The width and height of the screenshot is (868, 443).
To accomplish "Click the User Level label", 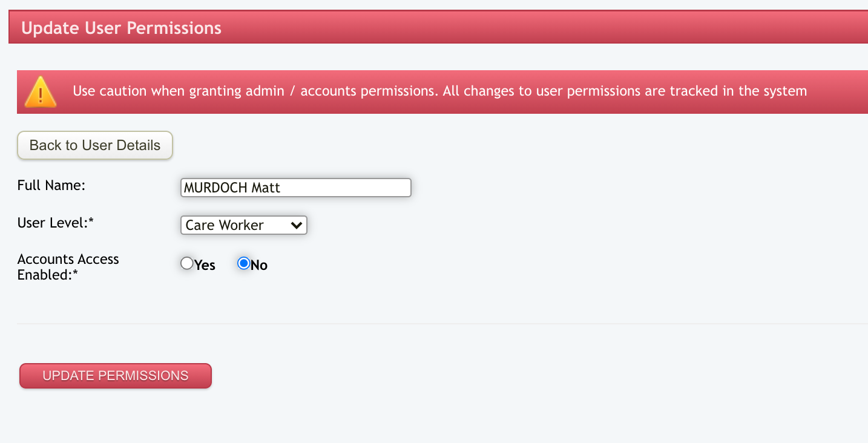I will coord(53,223).
